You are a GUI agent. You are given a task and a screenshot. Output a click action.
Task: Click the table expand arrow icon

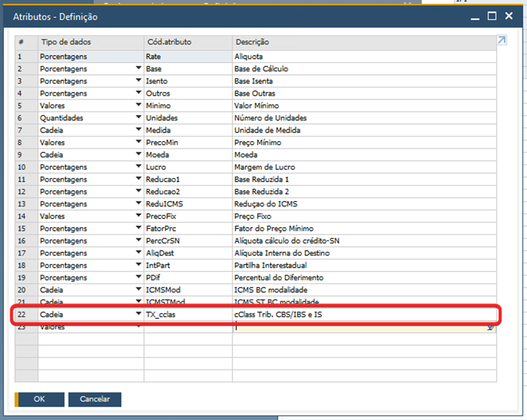(502, 40)
